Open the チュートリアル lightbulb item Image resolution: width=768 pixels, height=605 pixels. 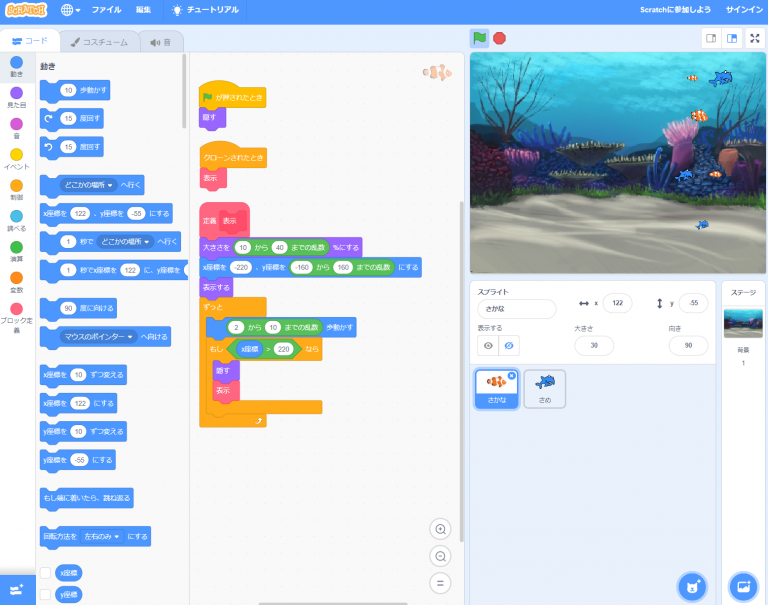tap(205, 10)
